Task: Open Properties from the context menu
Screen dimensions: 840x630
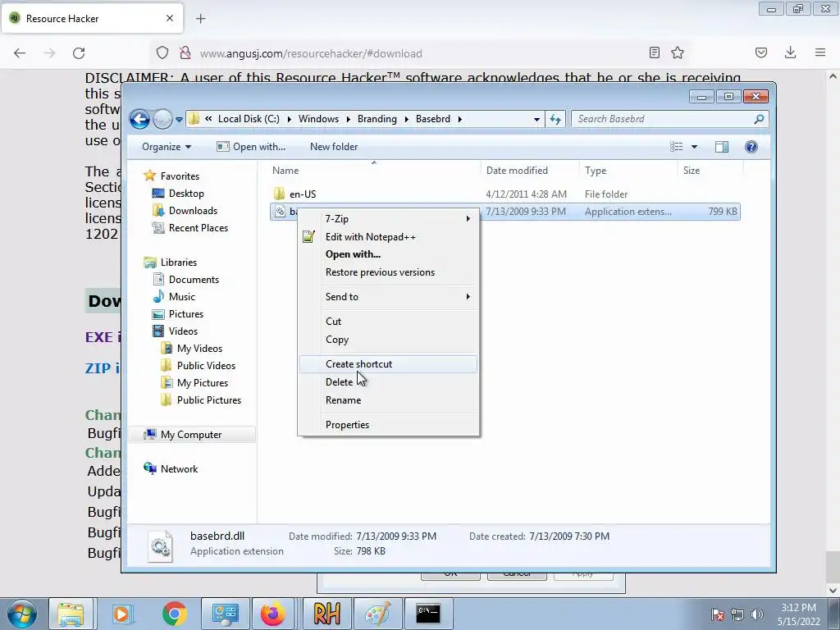Action: [x=388, y=425]
